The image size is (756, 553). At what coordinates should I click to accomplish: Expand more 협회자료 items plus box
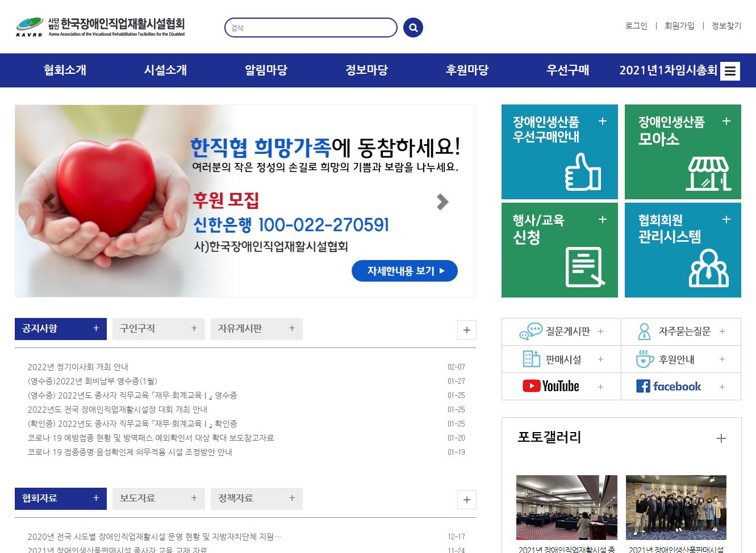coord(466,500)
